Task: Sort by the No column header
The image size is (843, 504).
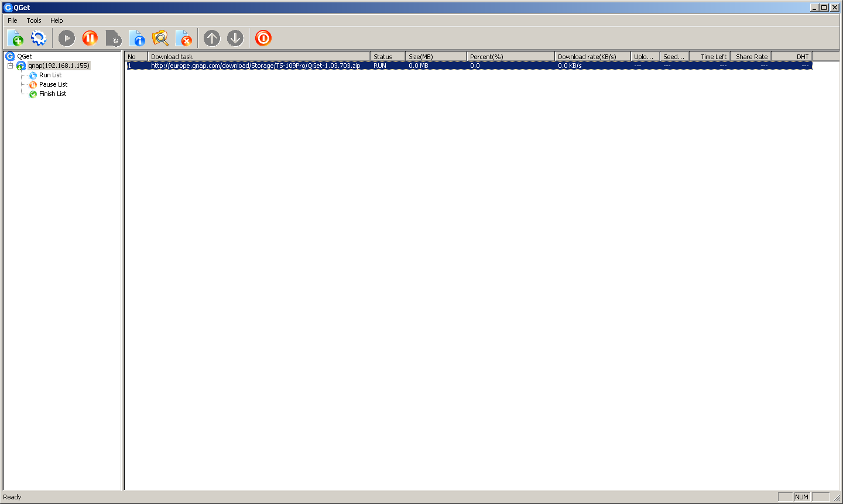Action: point(136,56)
